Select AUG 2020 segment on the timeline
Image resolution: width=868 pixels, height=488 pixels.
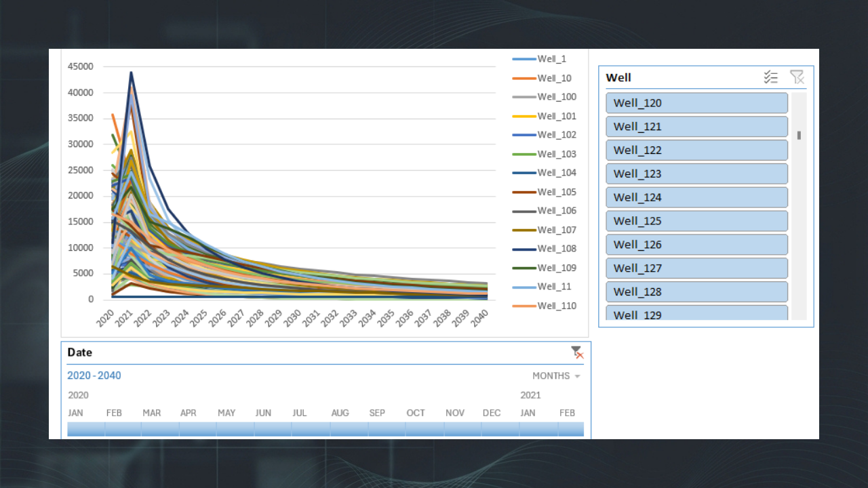coord(349,428)
